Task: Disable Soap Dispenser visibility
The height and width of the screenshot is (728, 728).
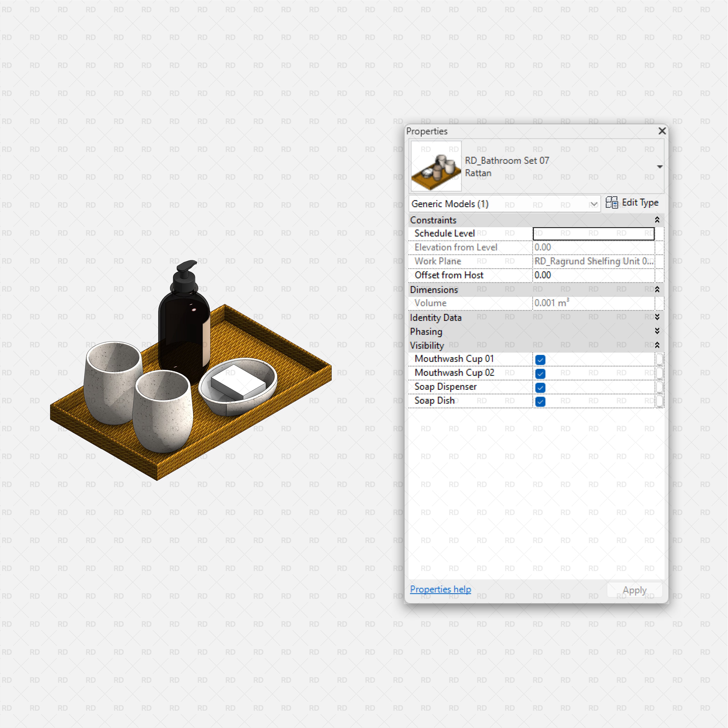Action: pos(540,387)
